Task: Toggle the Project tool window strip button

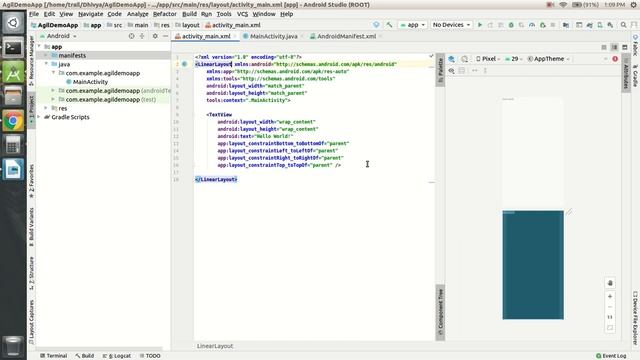Action: tap(31, 109)
